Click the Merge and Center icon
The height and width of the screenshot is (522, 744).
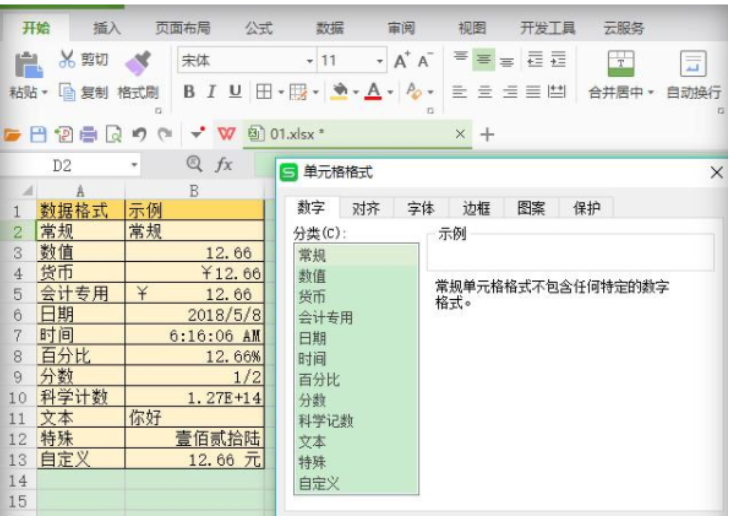pyautogui.click(x=621, y=63)
